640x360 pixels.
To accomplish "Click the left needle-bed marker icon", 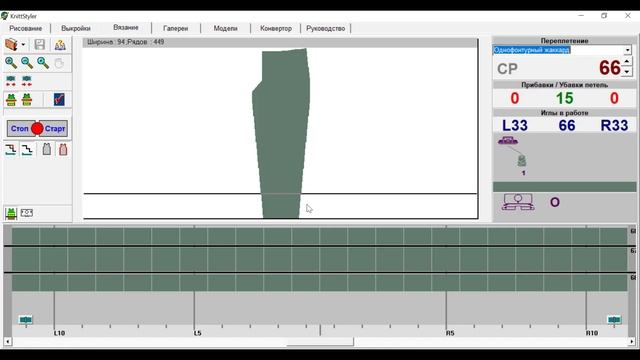I will point(26,319).
